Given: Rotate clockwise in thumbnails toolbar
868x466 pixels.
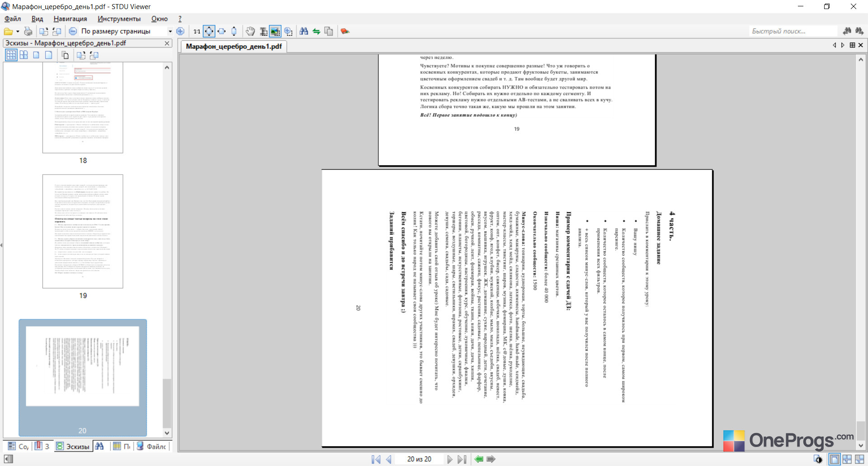Looking at the screenshot, I should click(x=81, y=55).
